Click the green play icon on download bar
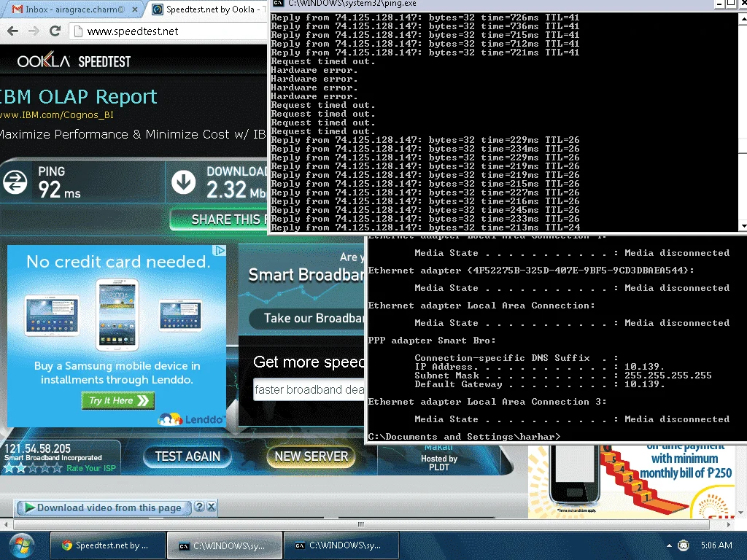The width and height of the screenshot is (747, 560). click(x=30, y=507)
